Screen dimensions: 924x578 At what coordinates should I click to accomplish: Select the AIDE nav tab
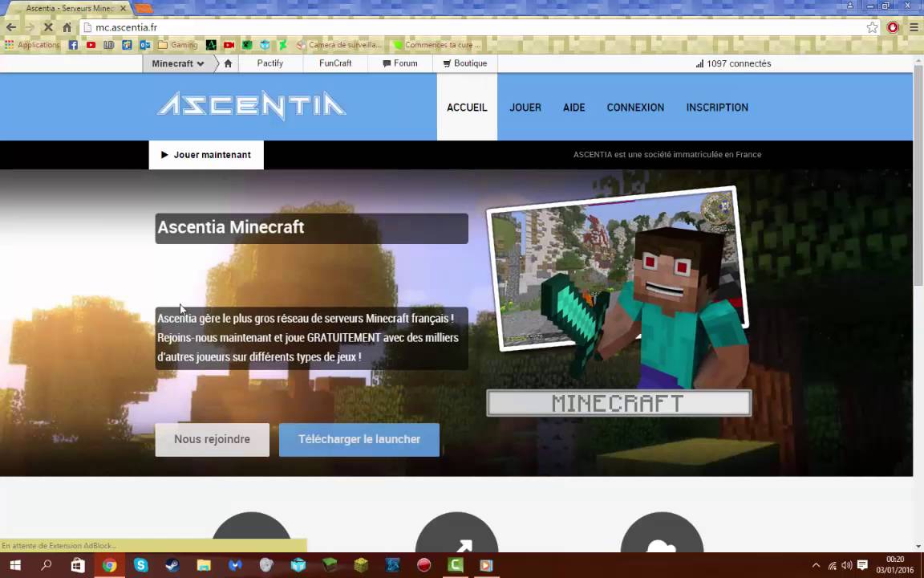pyautogui.click(x=574, y=108)
